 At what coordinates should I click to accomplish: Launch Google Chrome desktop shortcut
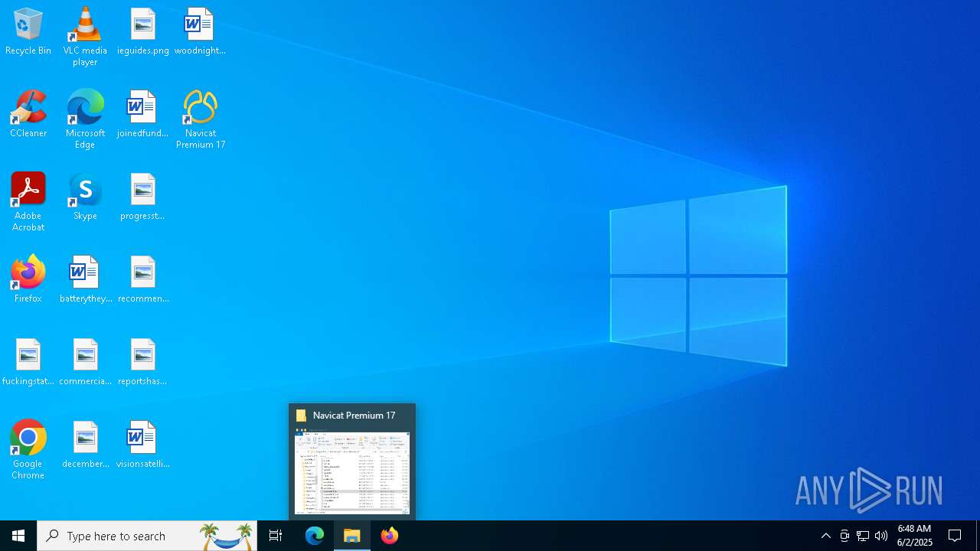pos(28,450)
